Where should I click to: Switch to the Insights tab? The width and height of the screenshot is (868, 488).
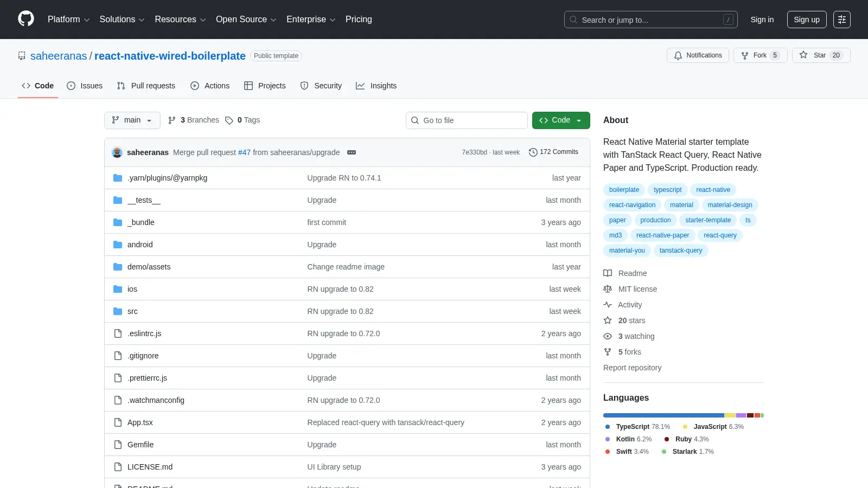point(376,86)
